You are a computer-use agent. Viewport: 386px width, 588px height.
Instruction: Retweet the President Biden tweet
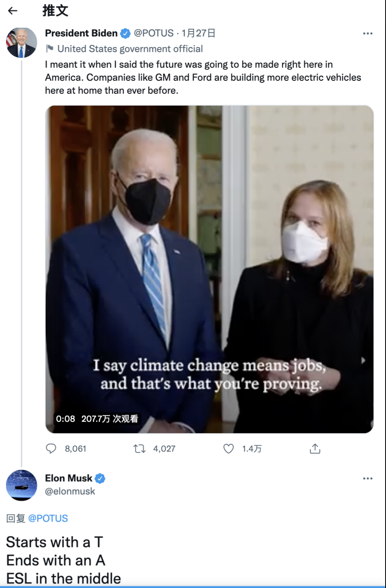click(140, 449)
